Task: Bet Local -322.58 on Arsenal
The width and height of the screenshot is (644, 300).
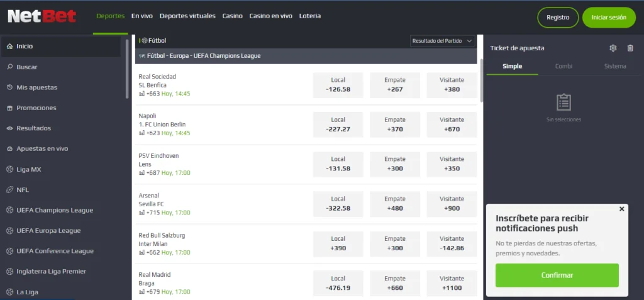Action: click(x=338, y=204)
